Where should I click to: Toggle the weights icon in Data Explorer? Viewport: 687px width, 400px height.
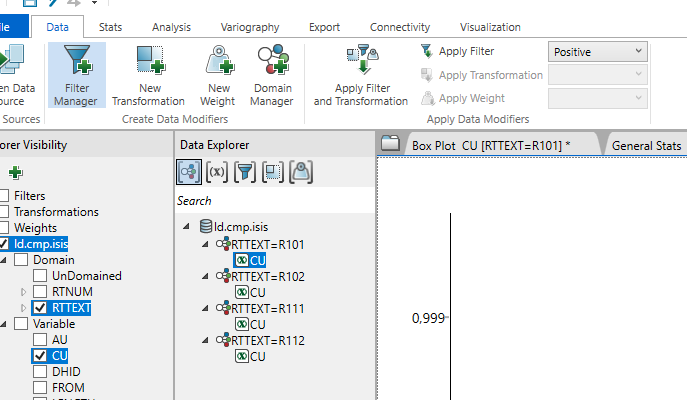(301, 172)
